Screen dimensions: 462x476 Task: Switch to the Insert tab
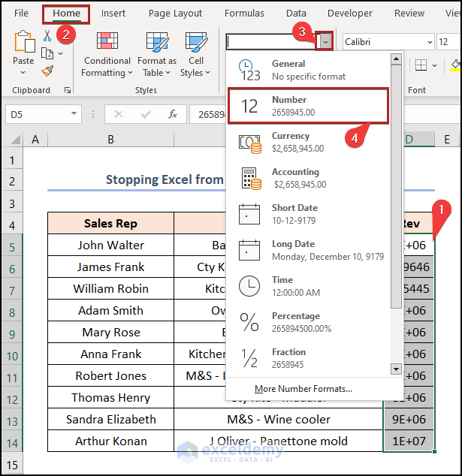113,14
